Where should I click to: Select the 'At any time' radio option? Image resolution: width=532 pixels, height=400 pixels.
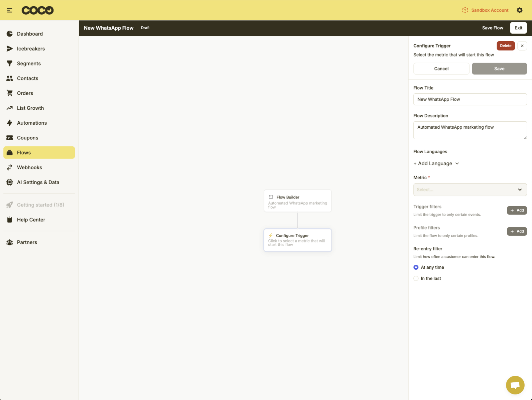point(416,267)
